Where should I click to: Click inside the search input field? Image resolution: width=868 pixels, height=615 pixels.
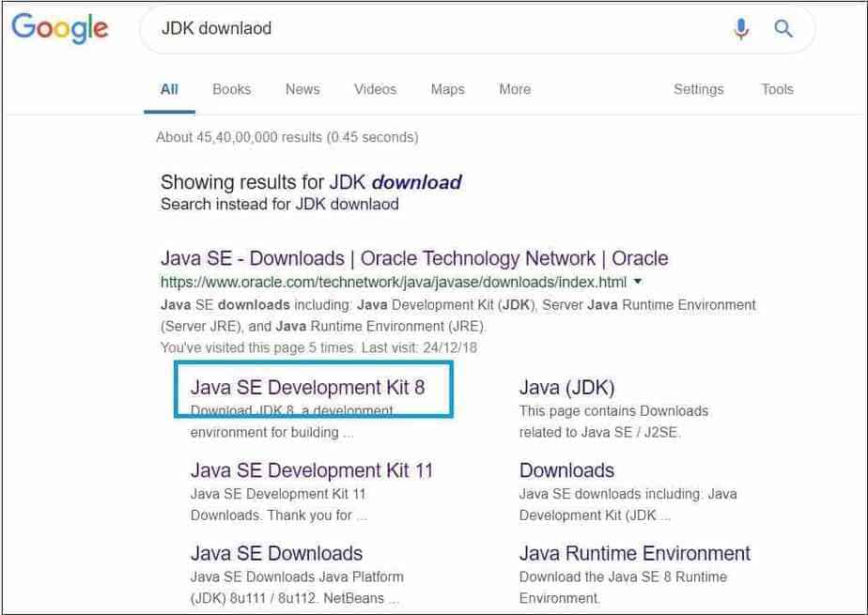tap(376, 28)
